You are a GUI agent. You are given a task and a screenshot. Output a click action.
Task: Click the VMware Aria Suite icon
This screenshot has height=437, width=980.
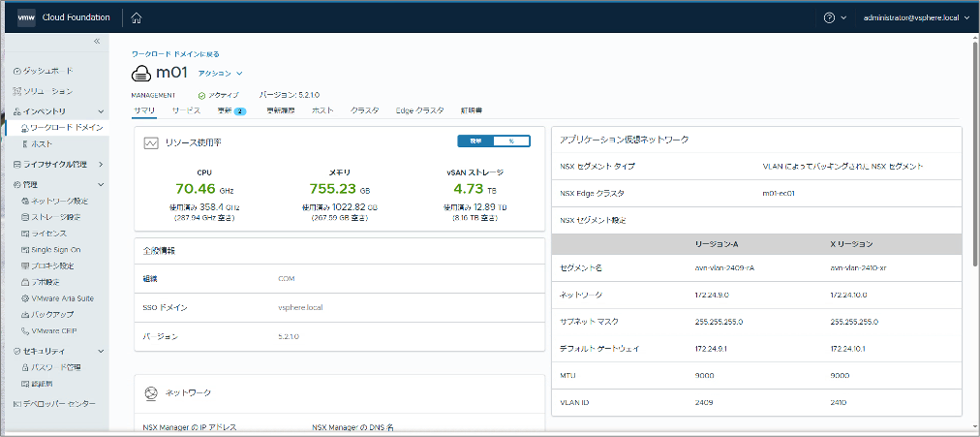click(25, 298)
